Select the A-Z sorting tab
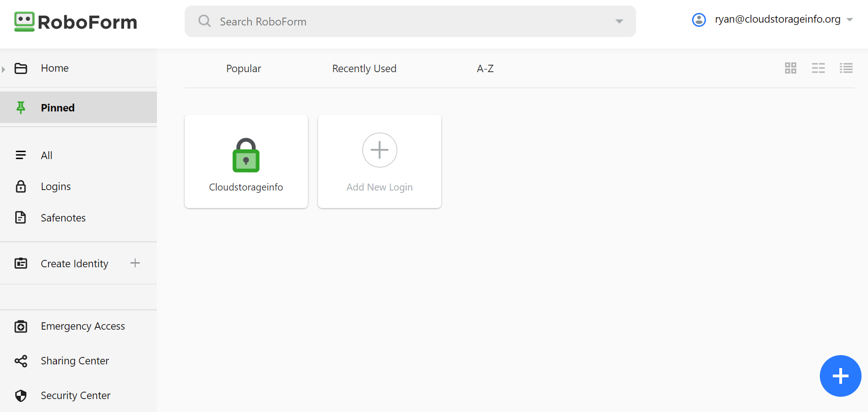Screen dimensions: 868x412 click(485, 68)
